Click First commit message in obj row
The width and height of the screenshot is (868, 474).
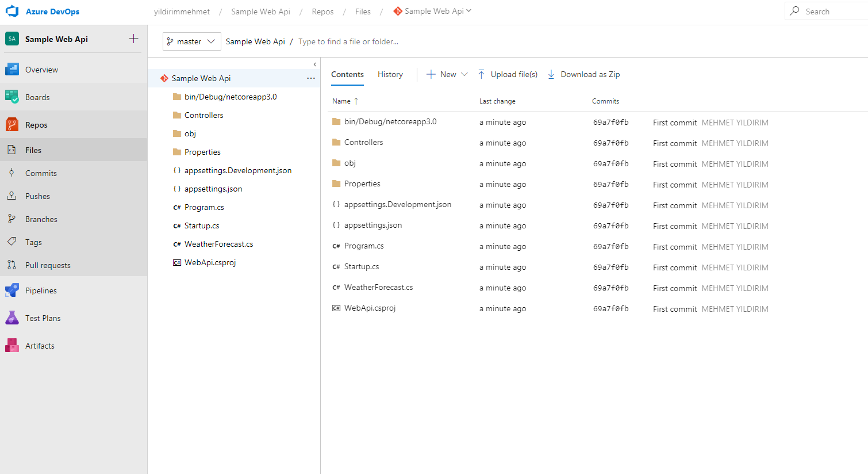675,164
